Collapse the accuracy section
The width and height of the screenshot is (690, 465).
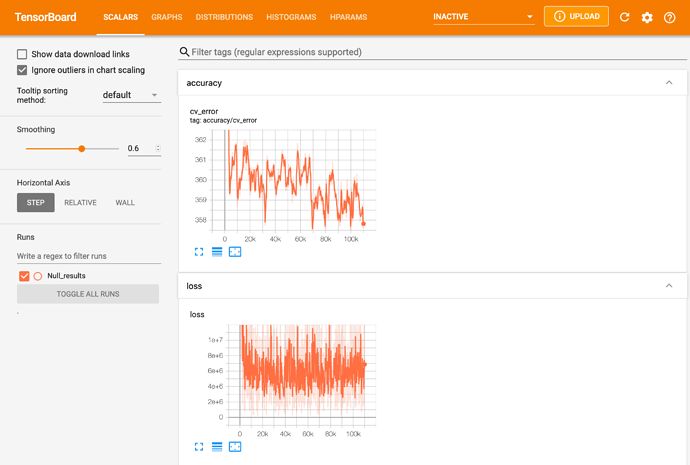669,83
